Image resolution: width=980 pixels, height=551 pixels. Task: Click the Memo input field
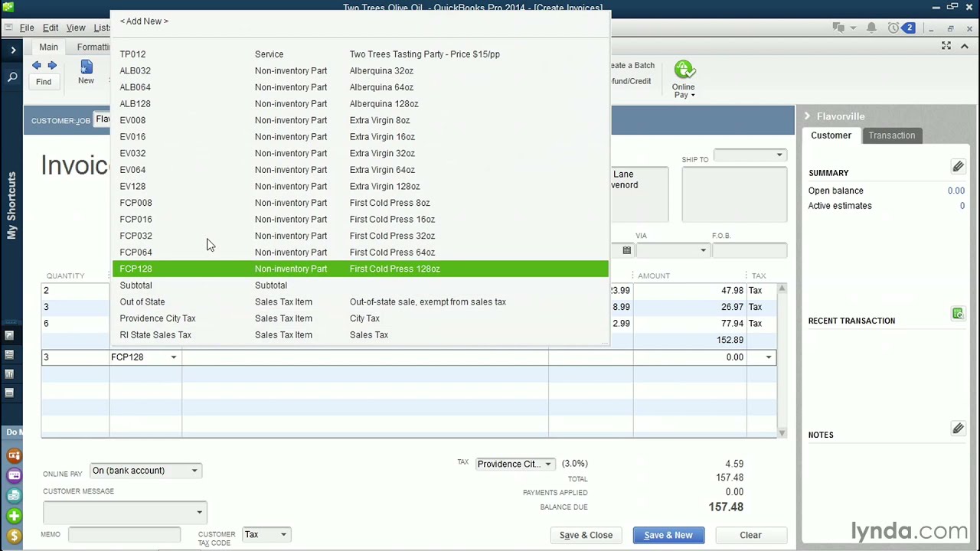[x=124, y=534]
